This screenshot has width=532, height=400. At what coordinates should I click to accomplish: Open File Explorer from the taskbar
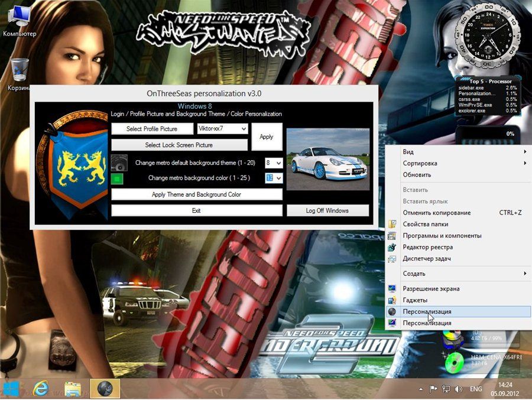point(73,388)
